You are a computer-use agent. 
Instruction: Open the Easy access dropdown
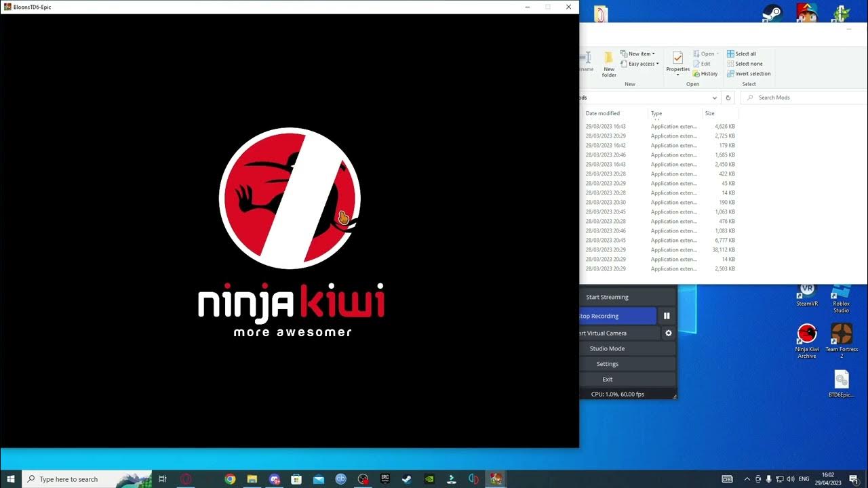pyautogui.click(x=639, y=64)
